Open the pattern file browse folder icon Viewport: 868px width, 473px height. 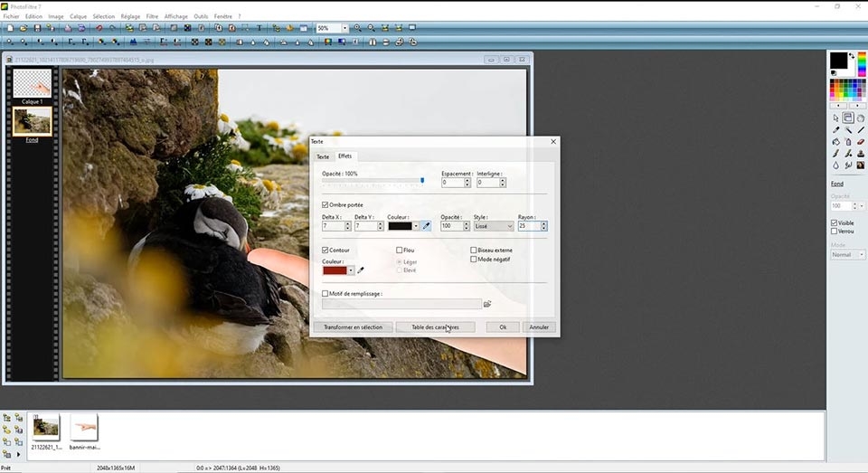488,305
